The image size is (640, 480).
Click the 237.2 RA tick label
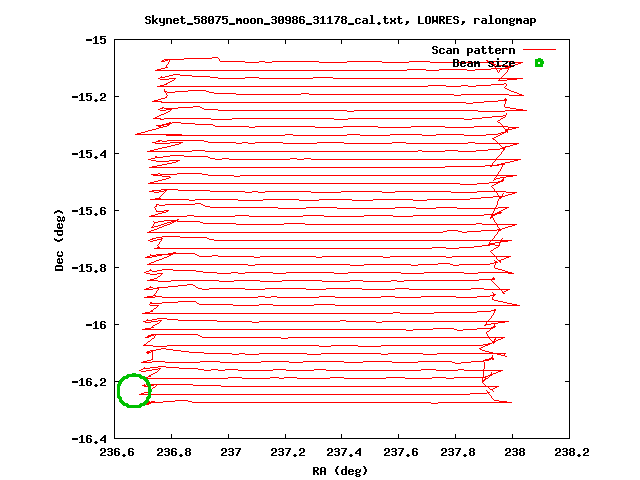288,452
